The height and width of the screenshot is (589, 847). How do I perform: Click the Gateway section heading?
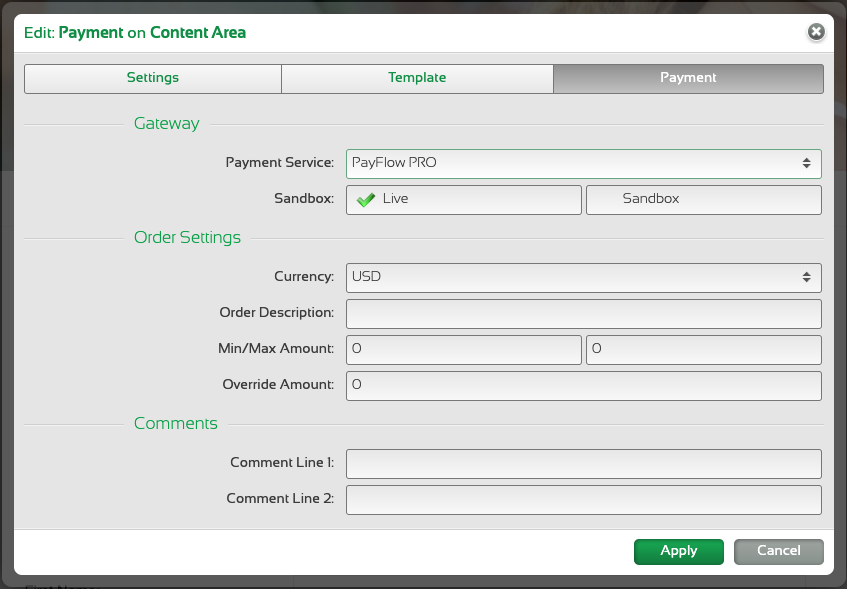166,124
